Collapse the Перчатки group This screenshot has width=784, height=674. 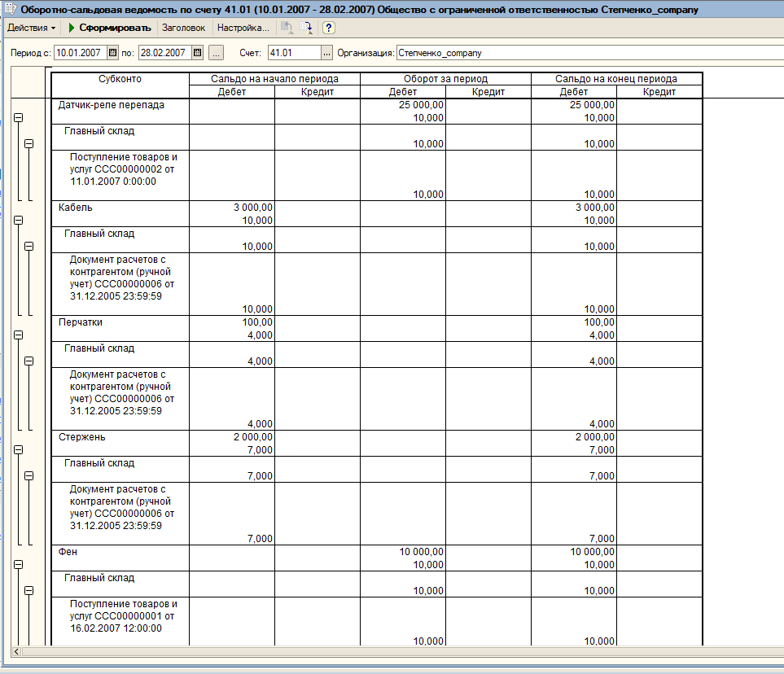point(19,335)
